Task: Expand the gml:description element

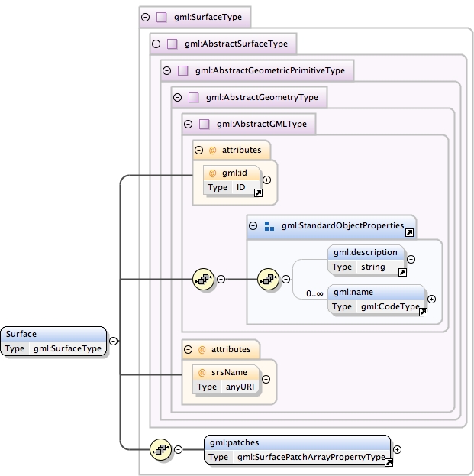Action: pos(411,259)
